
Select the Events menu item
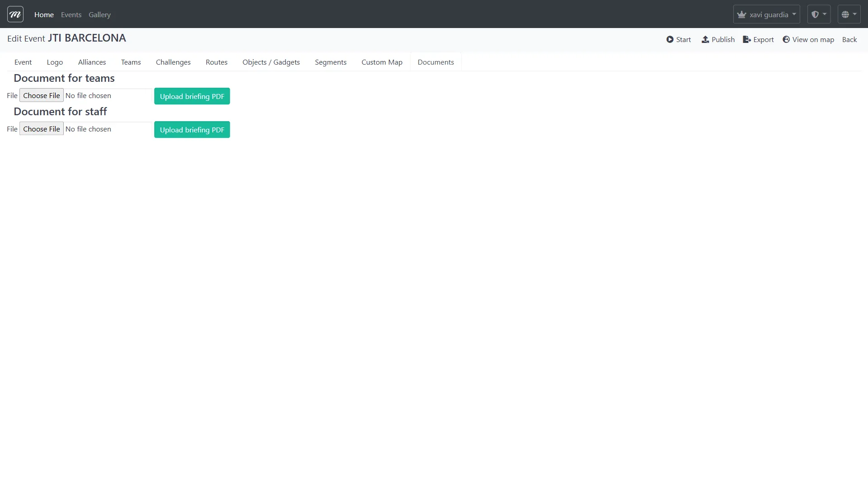pyautogui.click(x=71, y=14)
